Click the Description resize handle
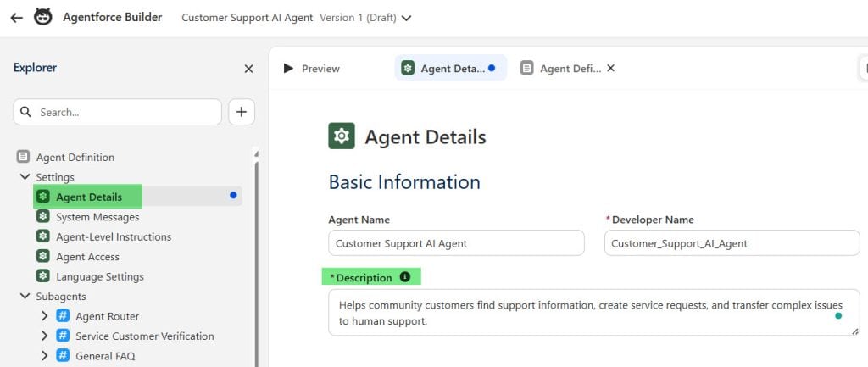 point(854,331)
